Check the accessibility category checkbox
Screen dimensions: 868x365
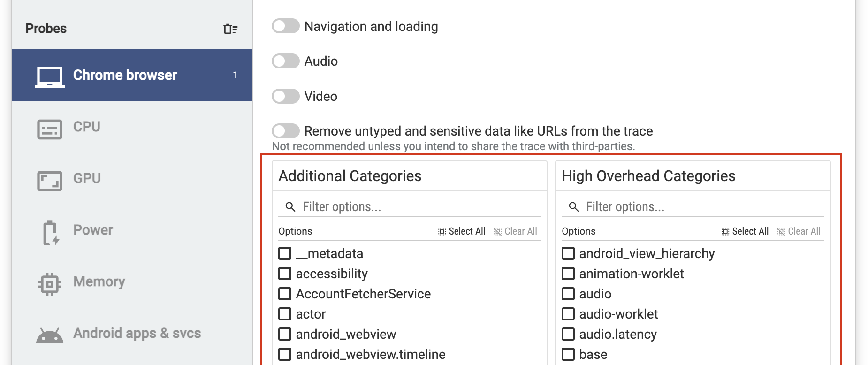[285, 274]
